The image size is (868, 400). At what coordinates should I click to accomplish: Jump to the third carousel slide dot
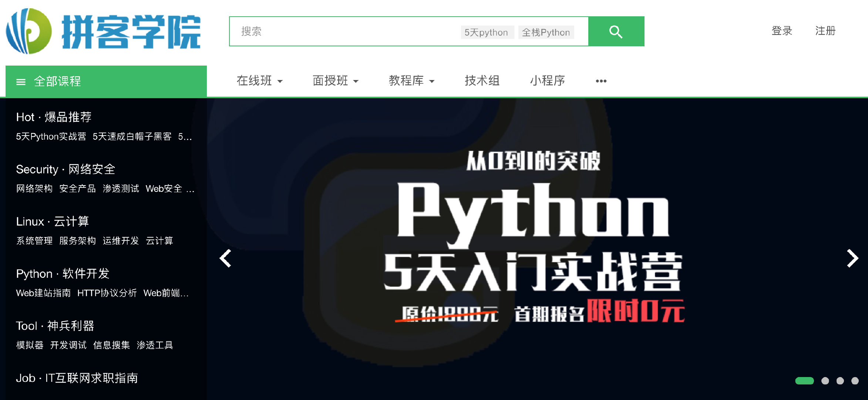pyautogui.click(x=840, y=381)
